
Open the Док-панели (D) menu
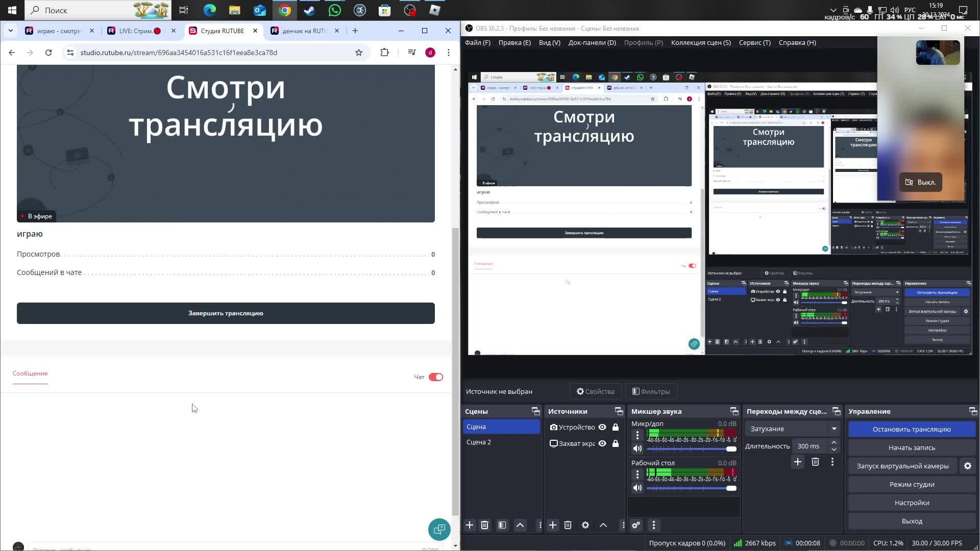[592, 42]
